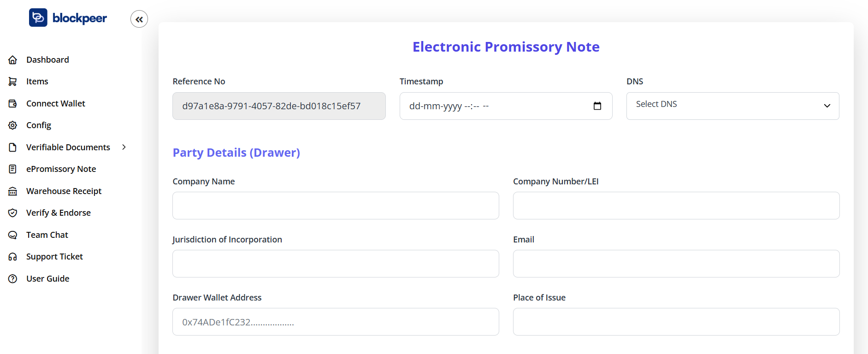Click inside the Company Name field
The height and width of the screenshot is (354, 868).
tap(335, 206)
